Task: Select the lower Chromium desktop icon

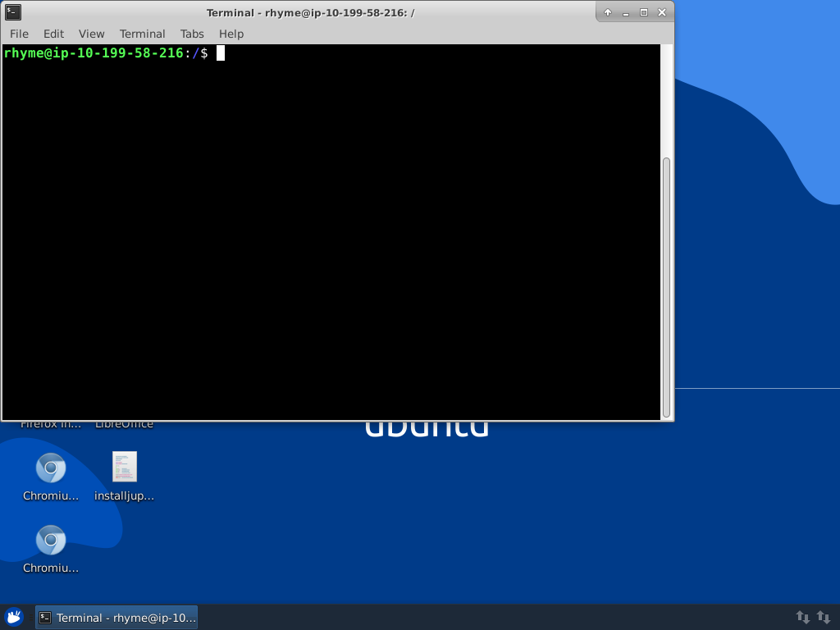Action: [x=51, y=550]
